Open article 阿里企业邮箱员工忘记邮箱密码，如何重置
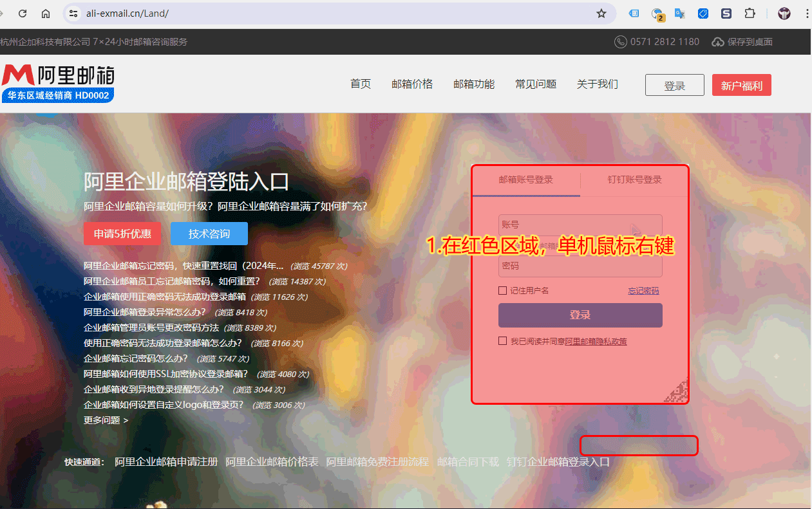This screenshot has height=509, width=812. pos(172,281)
